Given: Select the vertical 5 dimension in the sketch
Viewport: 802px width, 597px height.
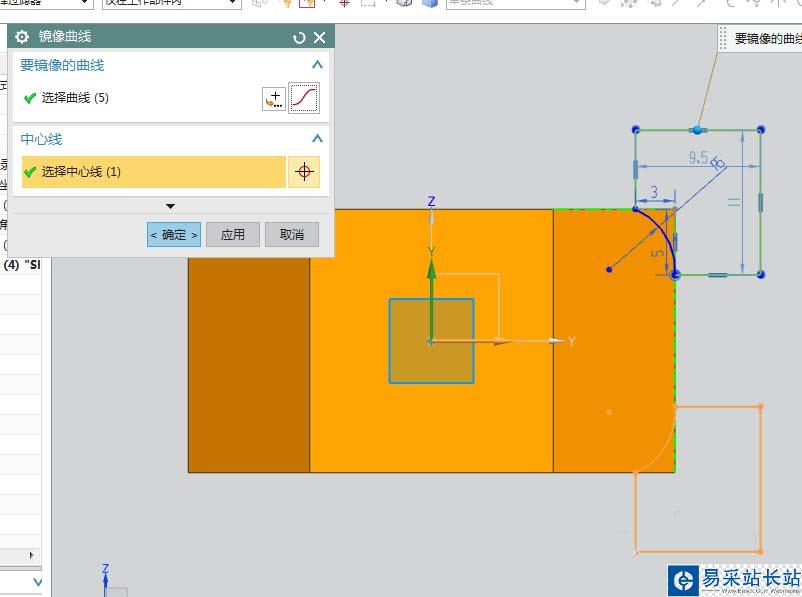Looking at the screenshot, I should [659, 254].
